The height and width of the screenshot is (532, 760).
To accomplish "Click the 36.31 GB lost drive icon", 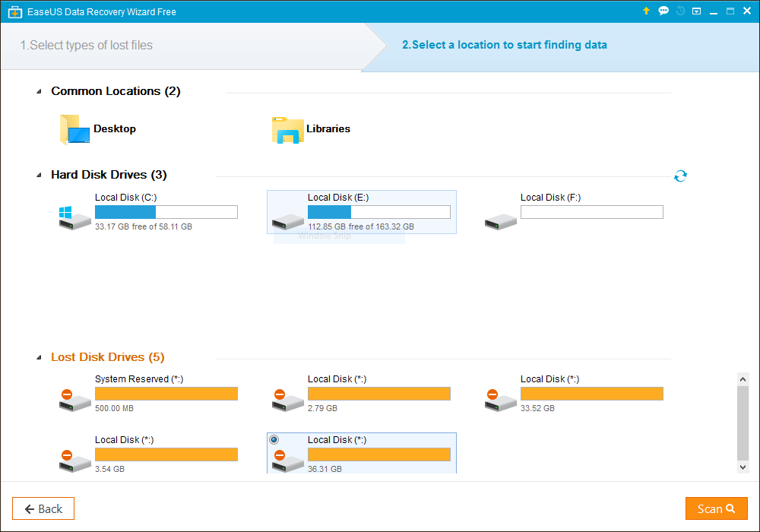I will tap(288, 461).
